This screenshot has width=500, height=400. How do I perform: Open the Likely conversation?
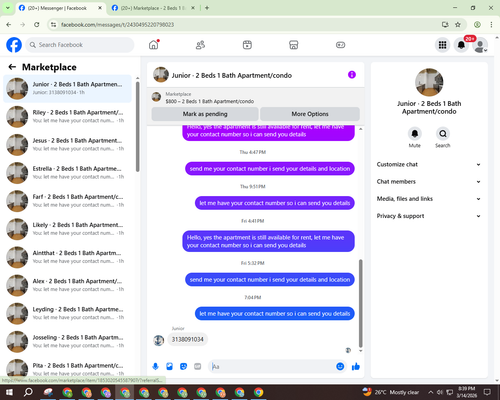coord(67,229)
